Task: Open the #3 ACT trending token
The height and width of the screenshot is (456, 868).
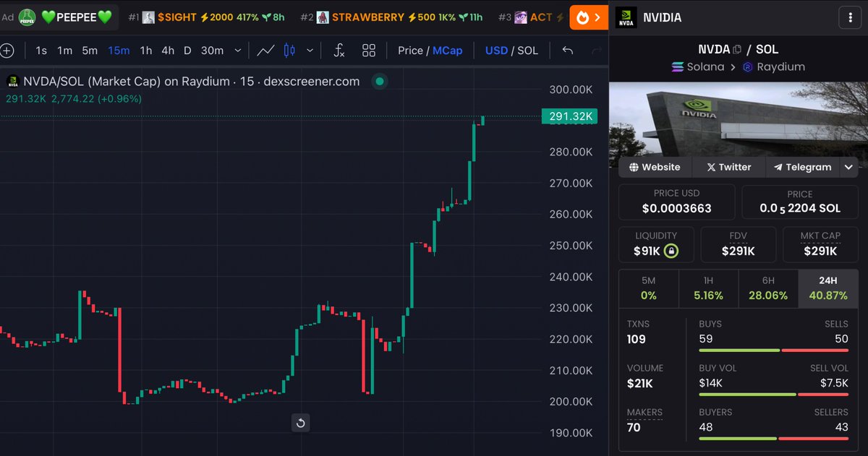Action: pos(532,17)
